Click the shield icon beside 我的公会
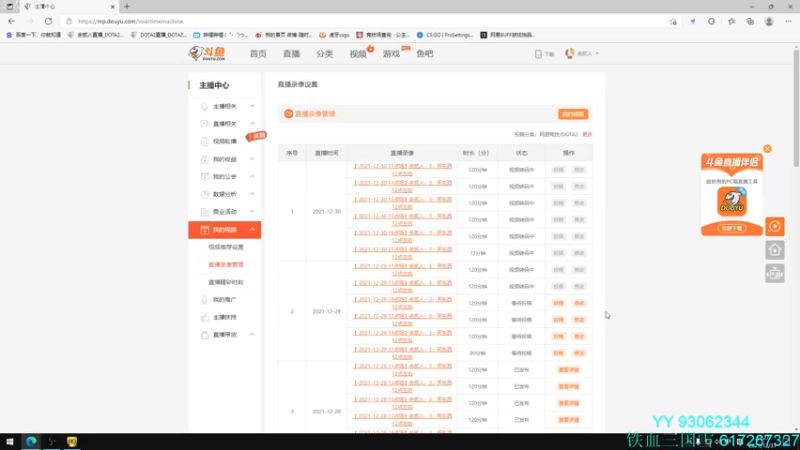The width and height of the screenshot is (800, 450). point(205,177)
